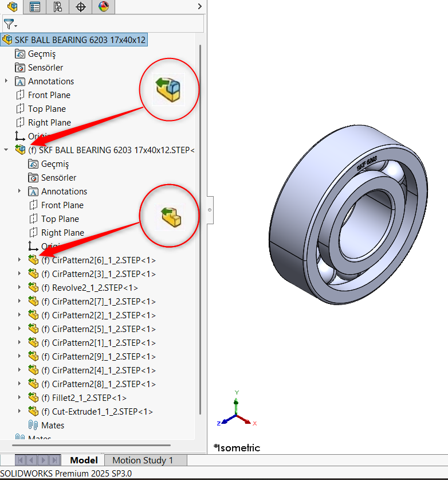Click Fillet2_1_2.STEP part icon
This screenshot has width=448, height=480.
[x=33, y=397]
